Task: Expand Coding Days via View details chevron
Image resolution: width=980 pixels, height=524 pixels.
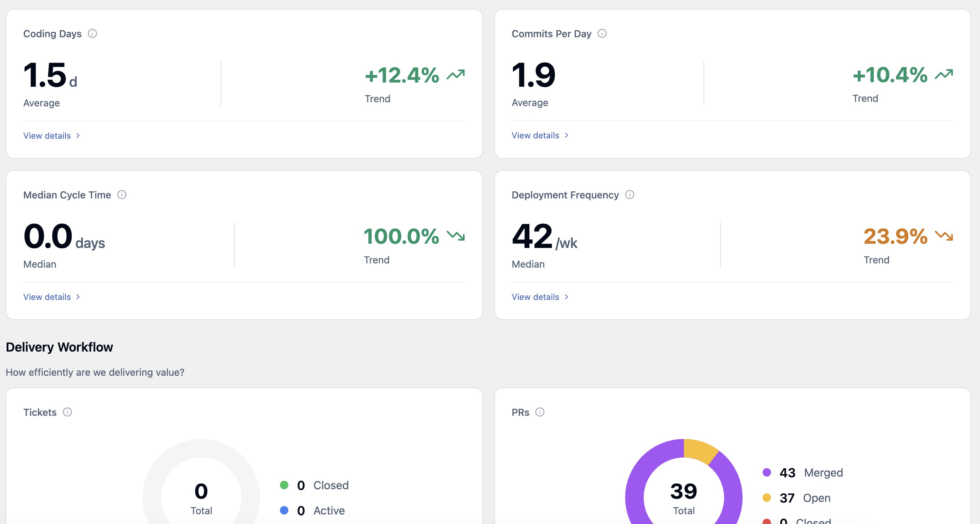Action: coord(78,135)
